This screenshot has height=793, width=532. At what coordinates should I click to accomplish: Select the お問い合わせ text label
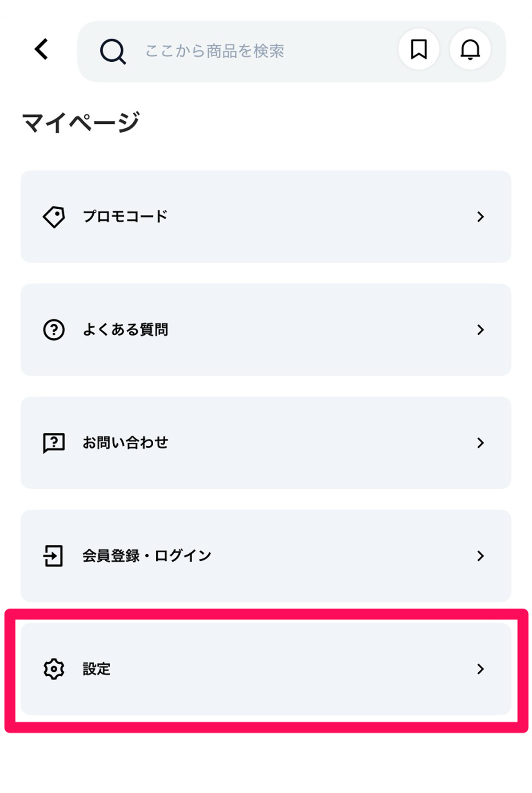[x=125, y=443]
